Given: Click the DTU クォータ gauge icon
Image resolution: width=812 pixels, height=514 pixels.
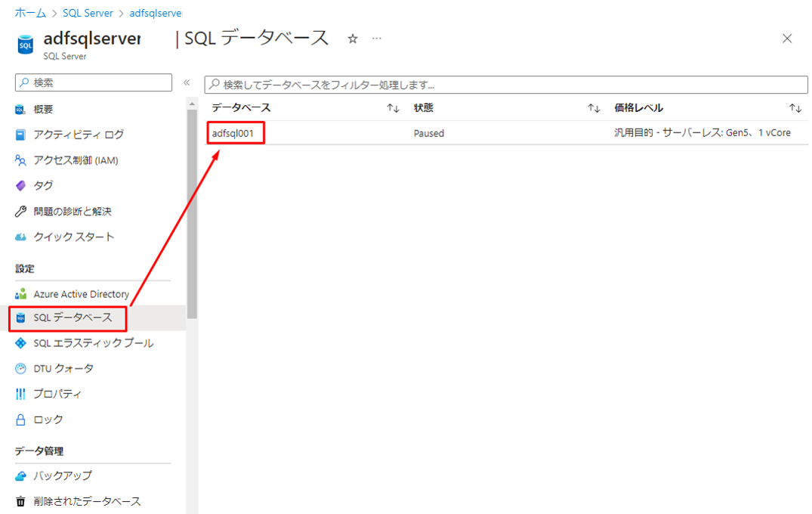Looking at the screenshot, I should point(20,368).
